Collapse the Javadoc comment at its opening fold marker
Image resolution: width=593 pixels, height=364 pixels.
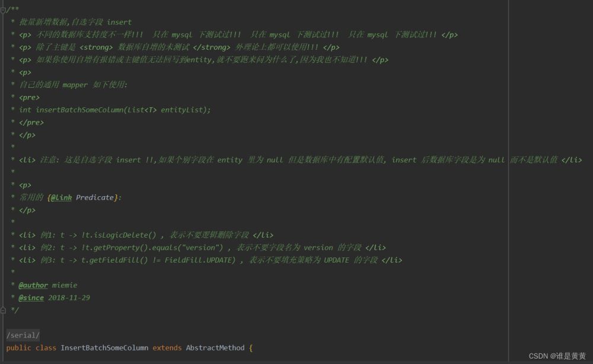[3, 9]
